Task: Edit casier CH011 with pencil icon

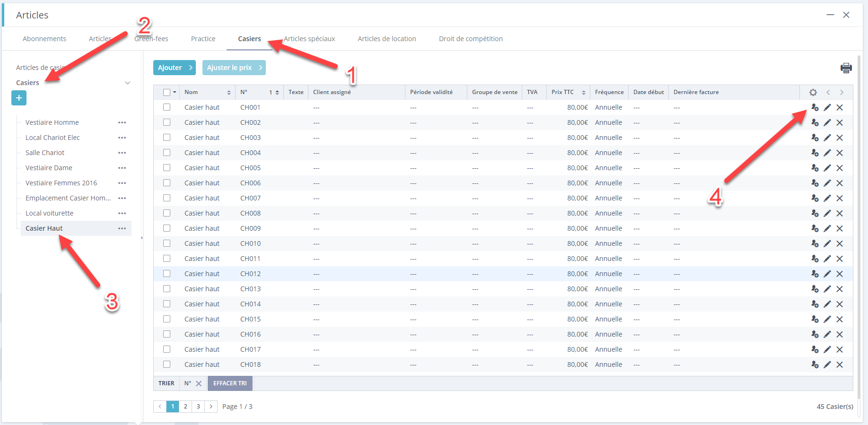Action: [x=827, y=259]
